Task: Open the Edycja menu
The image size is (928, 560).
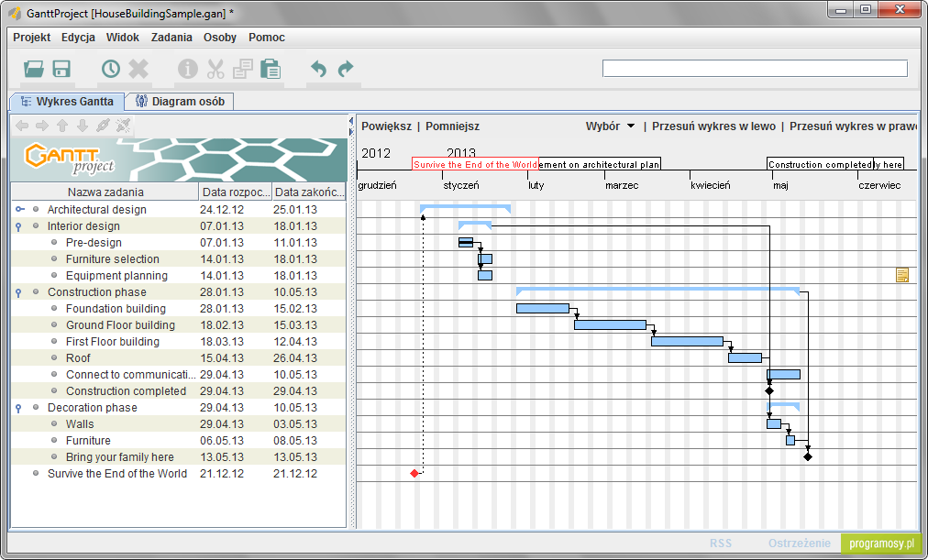Action: coord(78,38)
